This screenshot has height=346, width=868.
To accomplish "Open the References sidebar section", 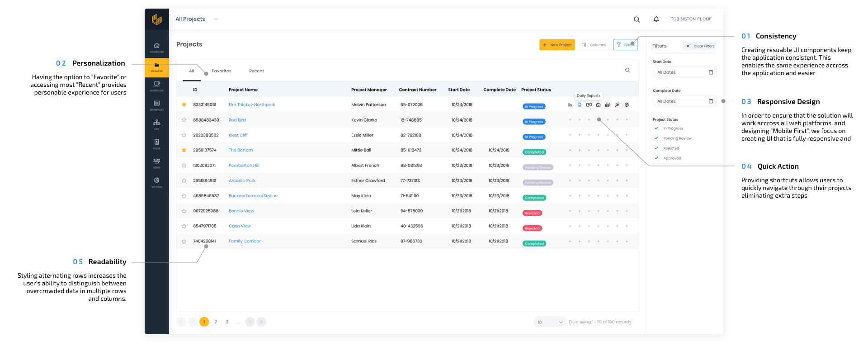I will [156, 105].
